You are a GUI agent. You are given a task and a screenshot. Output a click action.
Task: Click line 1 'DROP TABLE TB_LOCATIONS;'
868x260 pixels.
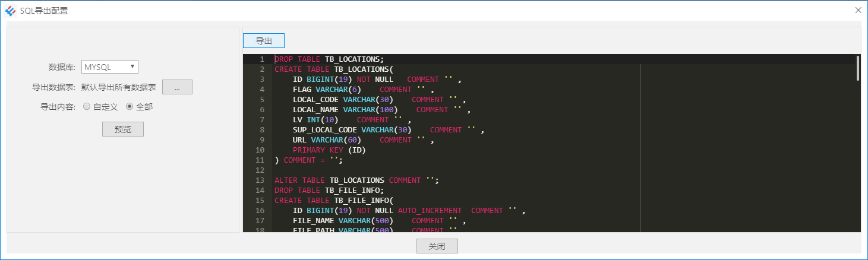329,59
